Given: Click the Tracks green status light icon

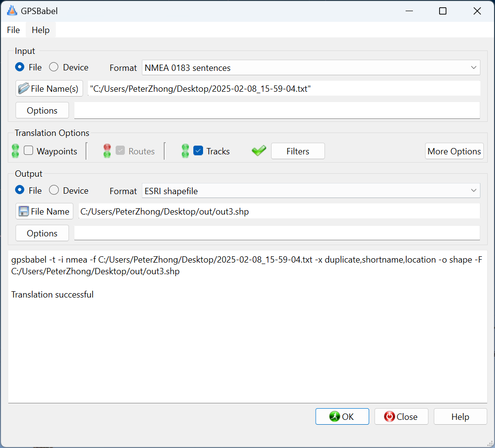Looking at the screenshot, I should tap(185, 151).
